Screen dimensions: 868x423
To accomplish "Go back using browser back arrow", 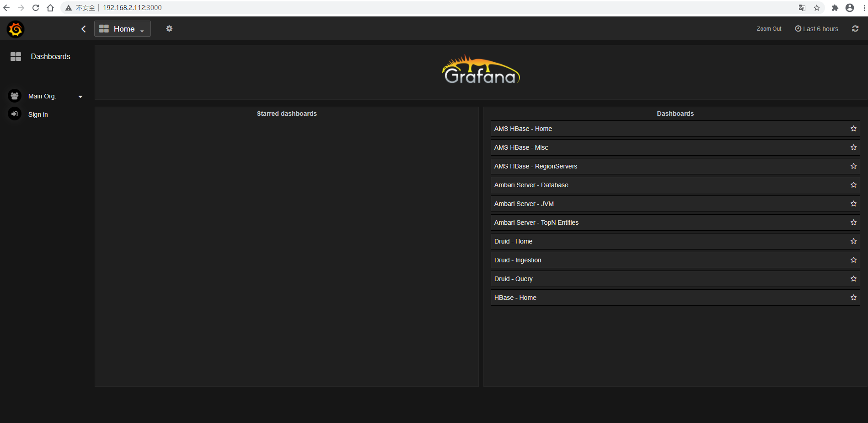I will tap(6, 8).
